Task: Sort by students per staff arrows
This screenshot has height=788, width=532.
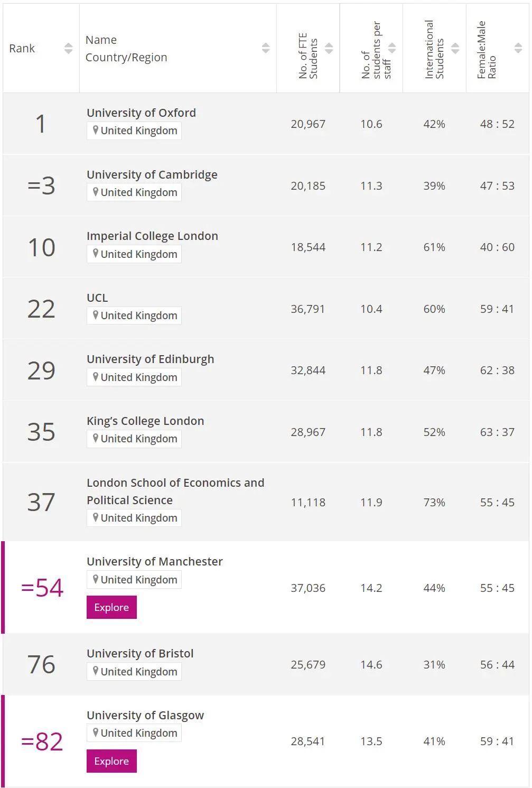Action: 392,48
